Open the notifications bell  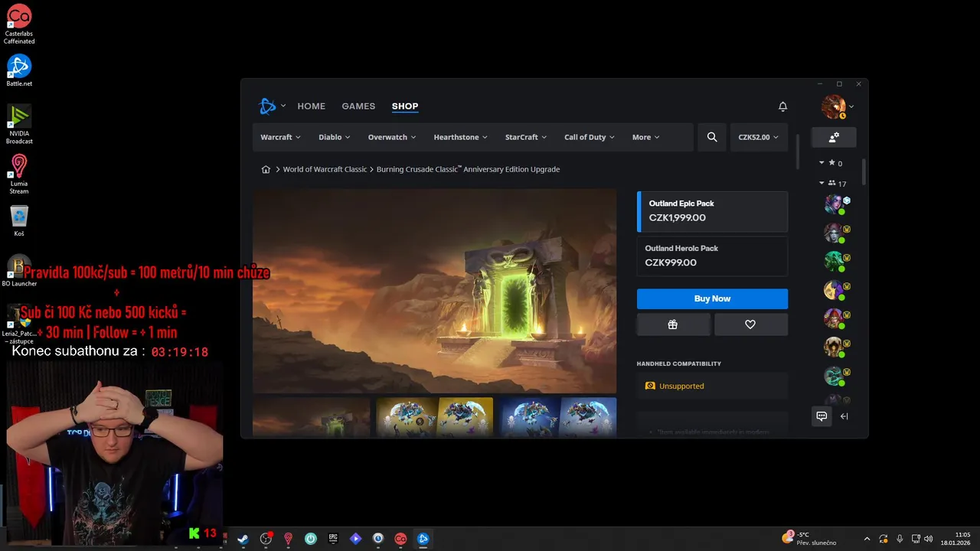pyautogui.click(x=782, y=106)
